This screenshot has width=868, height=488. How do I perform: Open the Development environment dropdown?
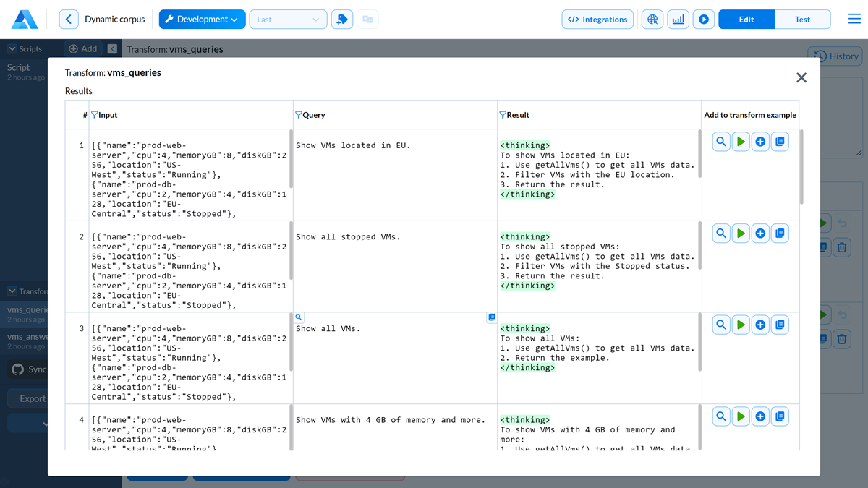tap(202, 20)
